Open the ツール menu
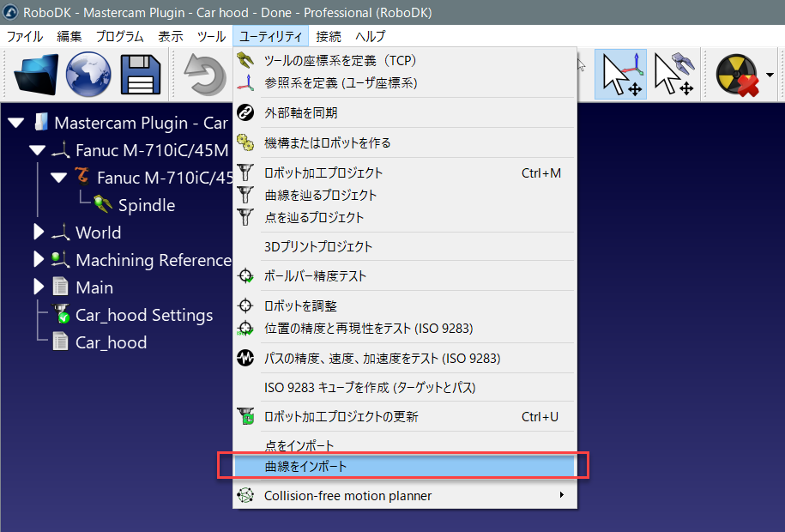The image size is (785, 532). (x=211, y=37)
